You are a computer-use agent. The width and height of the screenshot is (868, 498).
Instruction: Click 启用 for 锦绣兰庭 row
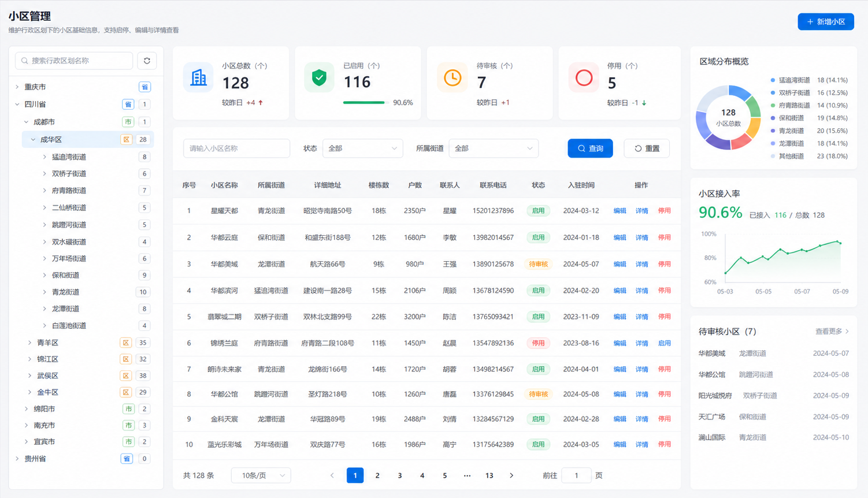coord(665,343)
